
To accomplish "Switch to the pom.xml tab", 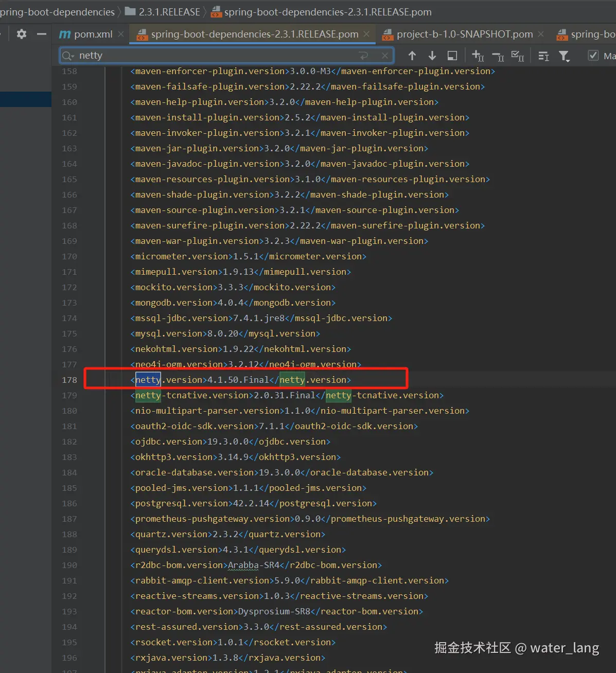I will coord(93,34).
